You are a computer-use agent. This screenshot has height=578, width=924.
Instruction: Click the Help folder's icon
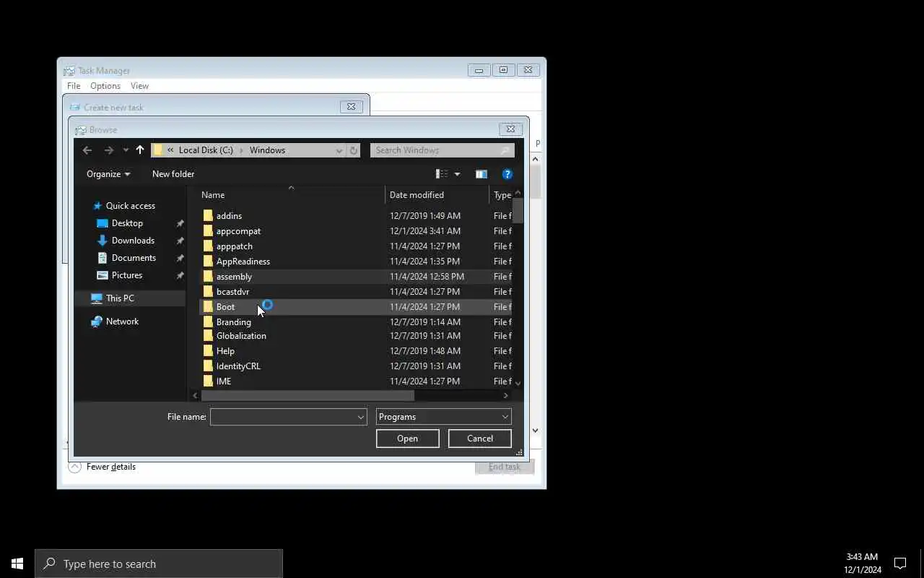(x=208, y=351)
